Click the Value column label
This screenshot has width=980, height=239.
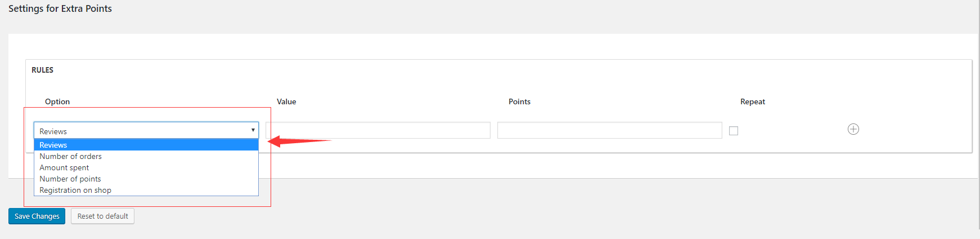286,101
